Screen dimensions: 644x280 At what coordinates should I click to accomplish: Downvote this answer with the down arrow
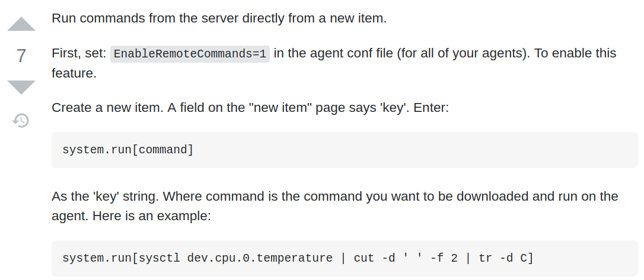(21, 88)
